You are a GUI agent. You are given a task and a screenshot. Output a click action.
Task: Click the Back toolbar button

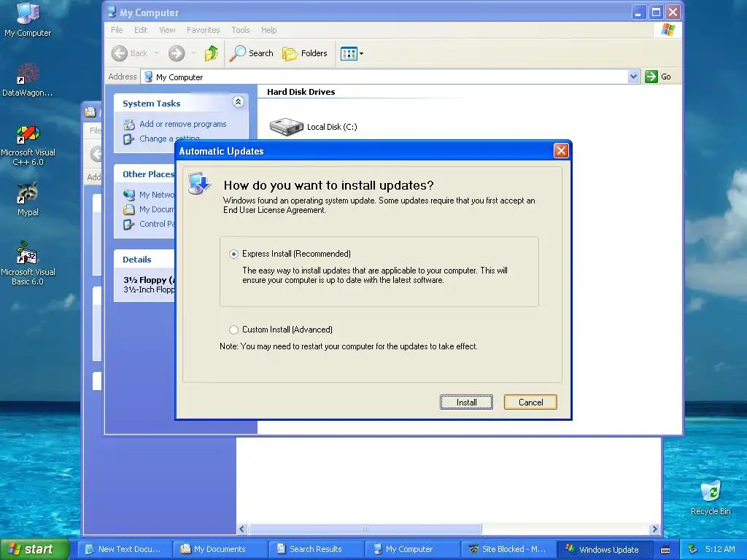(130, 53)
